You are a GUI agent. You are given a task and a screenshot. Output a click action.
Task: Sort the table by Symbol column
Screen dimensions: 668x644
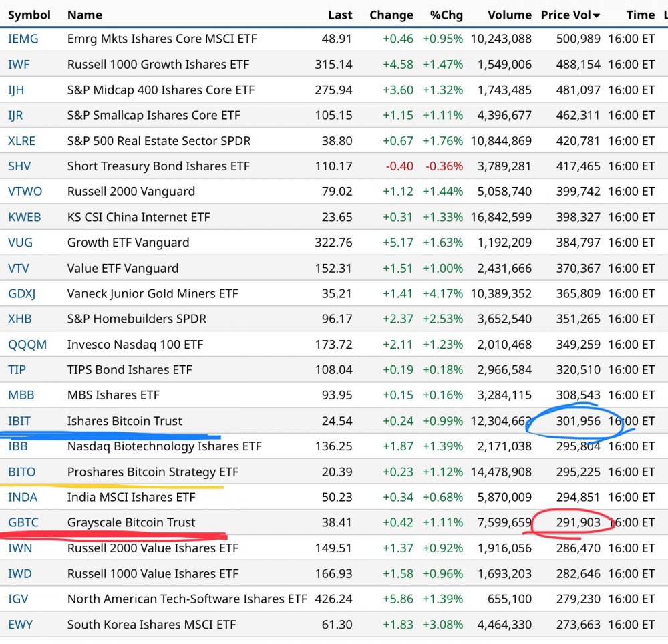29,15
